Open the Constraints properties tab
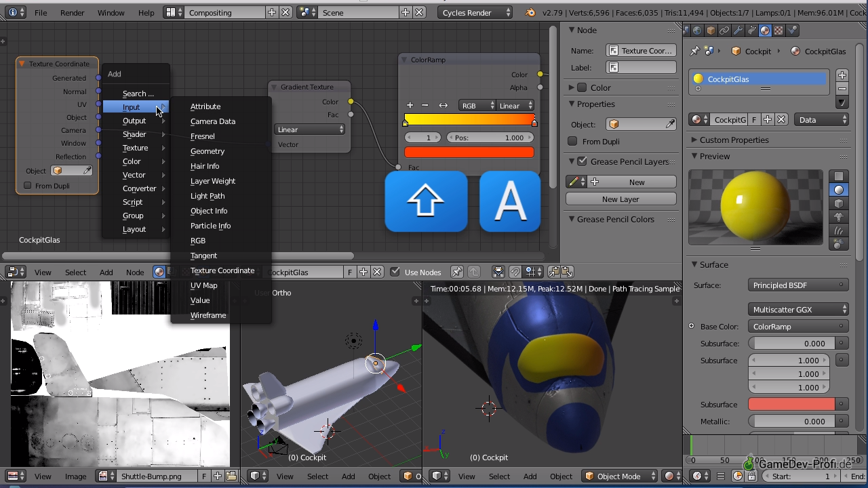 coord(724,30)
